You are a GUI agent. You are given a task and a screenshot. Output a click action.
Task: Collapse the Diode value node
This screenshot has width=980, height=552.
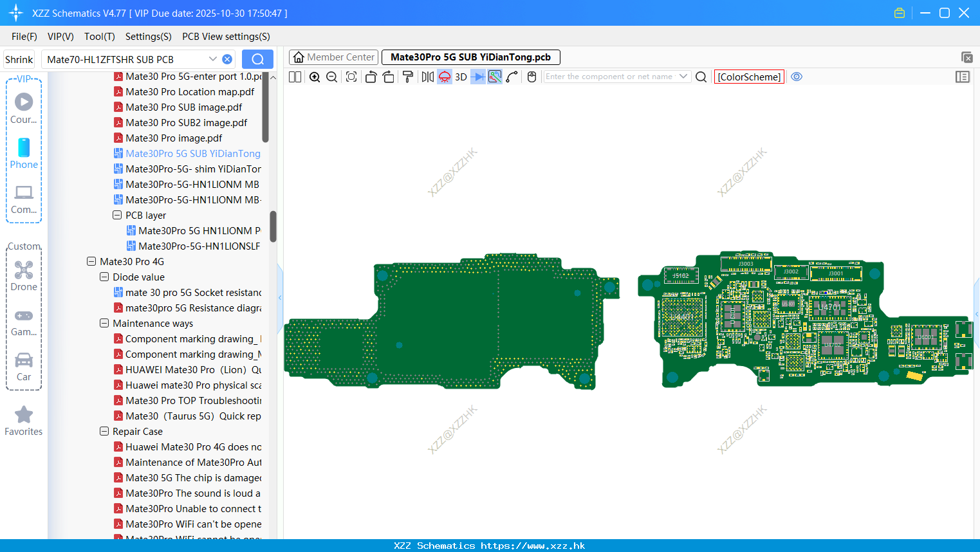(x=104, y=277)
